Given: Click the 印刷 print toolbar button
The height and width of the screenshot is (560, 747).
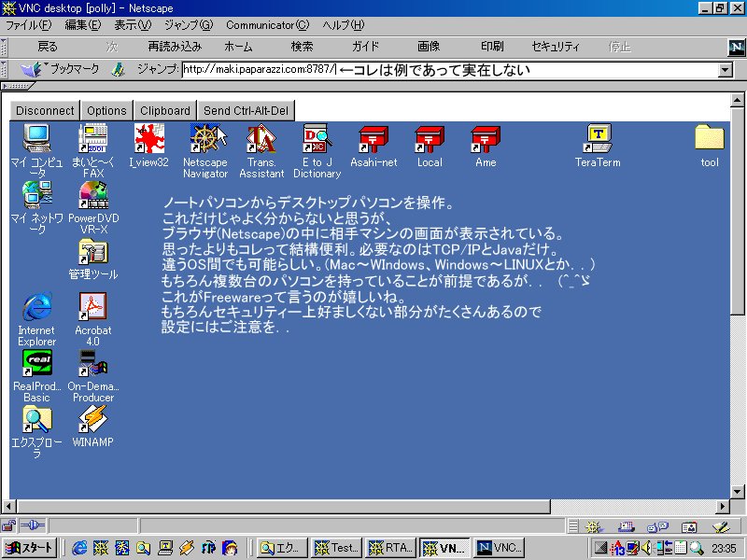Looking at the screenshot, I should click(492, 47).
